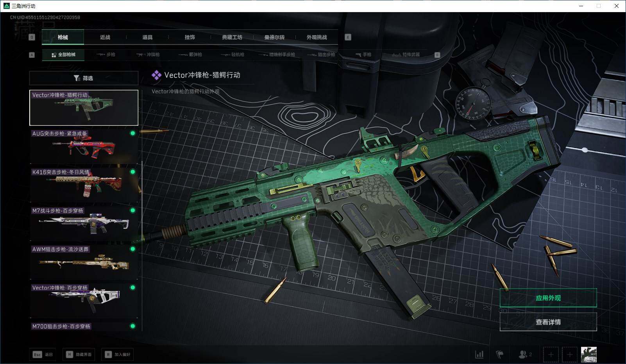The image size is (626, 364).
Task: Click the 返回 back label
Action: (49, 355)
